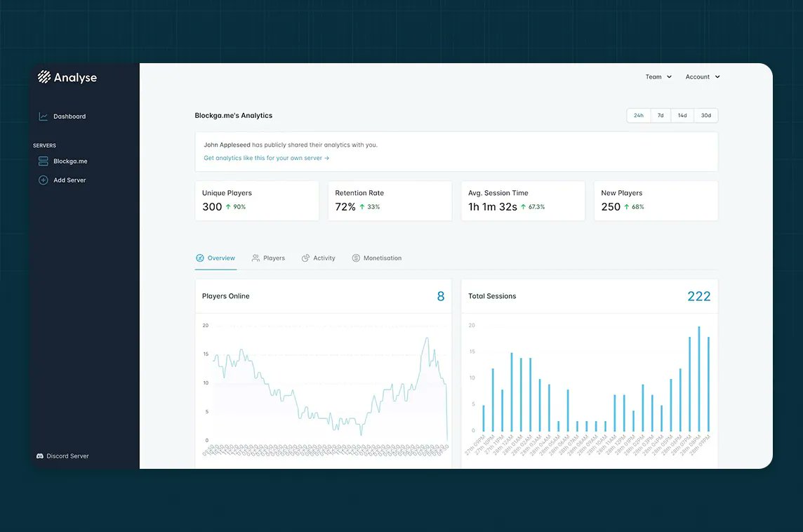Open the Blockga.me server entry
The image size is (803, 532).
(63, 161)
